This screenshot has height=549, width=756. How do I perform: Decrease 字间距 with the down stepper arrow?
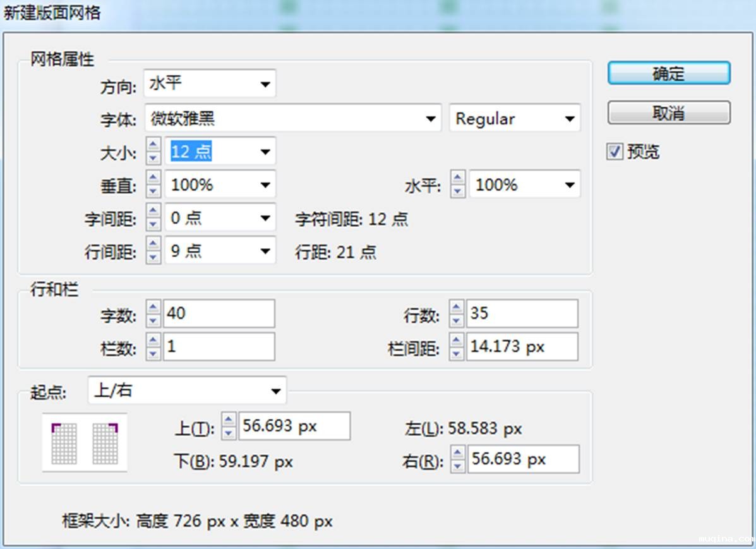[x=153, y=224]
